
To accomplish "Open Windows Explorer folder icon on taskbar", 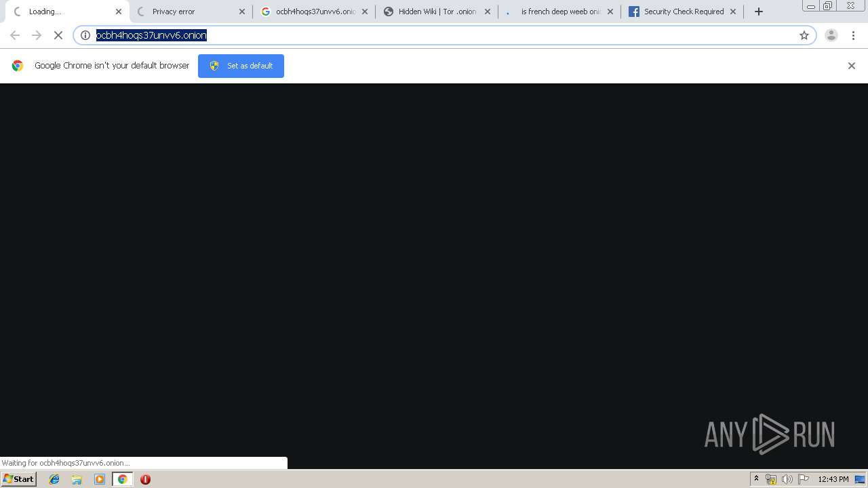I will [77, 479].
